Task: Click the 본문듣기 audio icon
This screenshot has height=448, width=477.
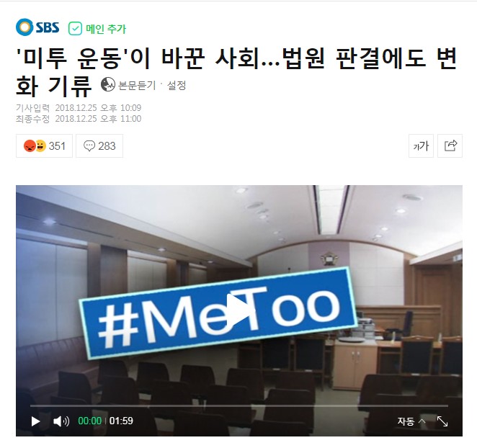Action: pyautogui.click(x=107, y=84)
